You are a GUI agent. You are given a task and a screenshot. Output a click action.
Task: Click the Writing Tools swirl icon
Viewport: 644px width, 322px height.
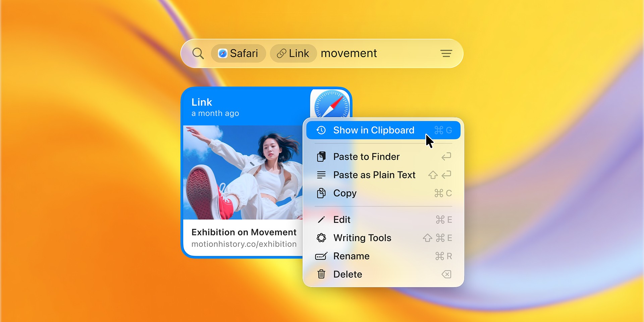pyautogui.click(x=321, y=238)
